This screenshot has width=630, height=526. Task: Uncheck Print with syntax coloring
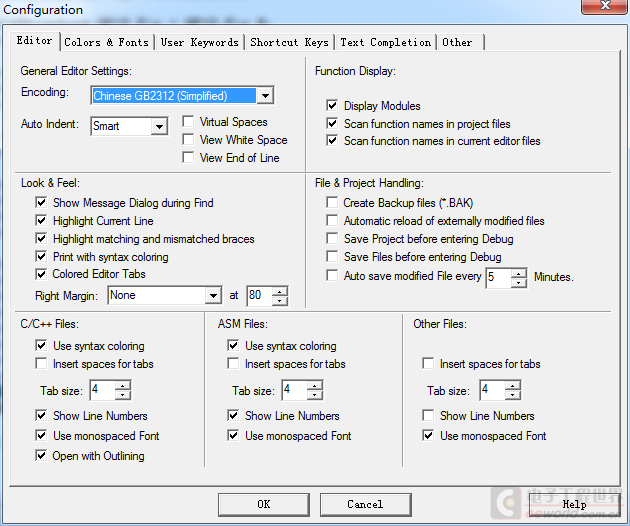41,256
